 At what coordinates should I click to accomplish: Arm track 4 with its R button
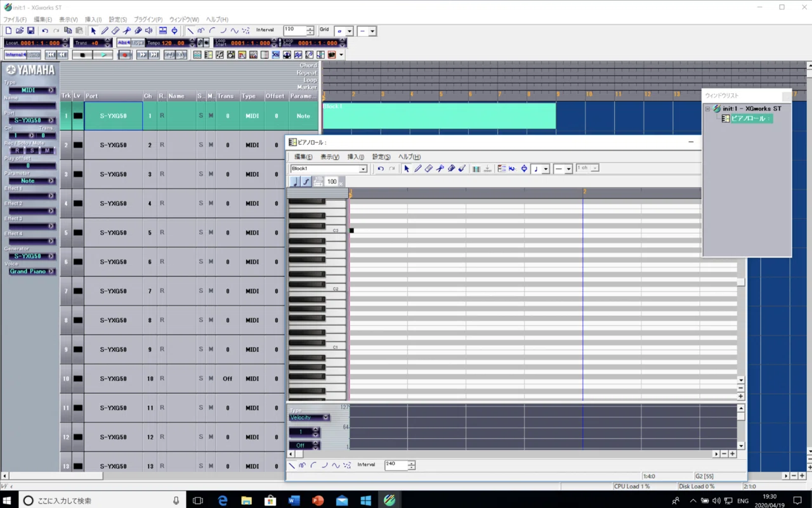tap(162, 204)
